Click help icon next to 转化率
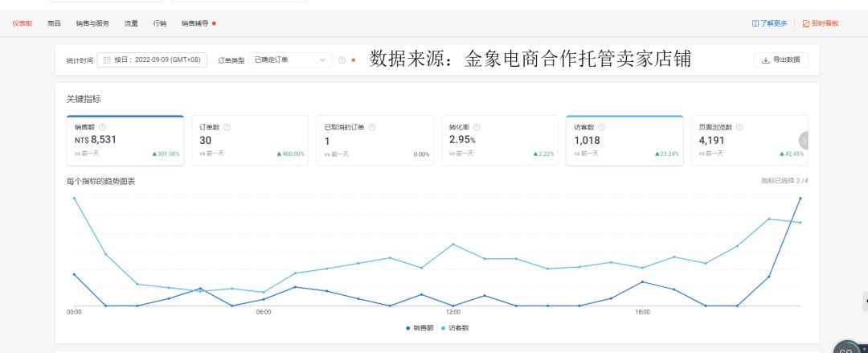Screen dimensions: 868x353 (x=477, y=127)
